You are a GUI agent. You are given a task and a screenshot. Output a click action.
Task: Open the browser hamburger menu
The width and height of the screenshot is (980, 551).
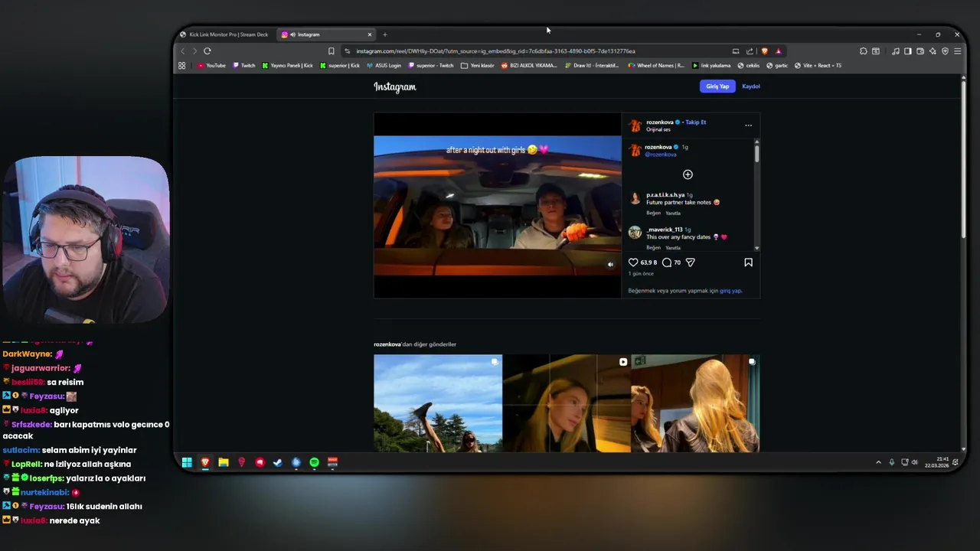957,51
